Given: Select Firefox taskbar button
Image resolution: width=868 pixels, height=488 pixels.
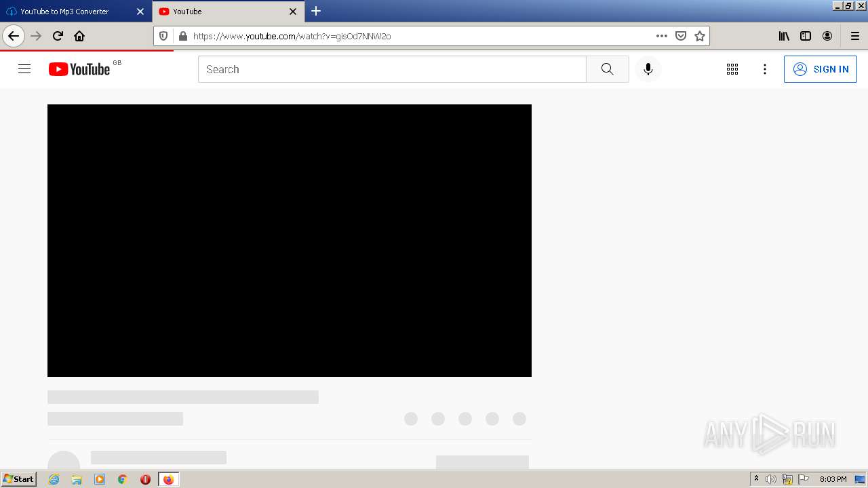Looking at the screenshot, I should [x=168, y=479].
